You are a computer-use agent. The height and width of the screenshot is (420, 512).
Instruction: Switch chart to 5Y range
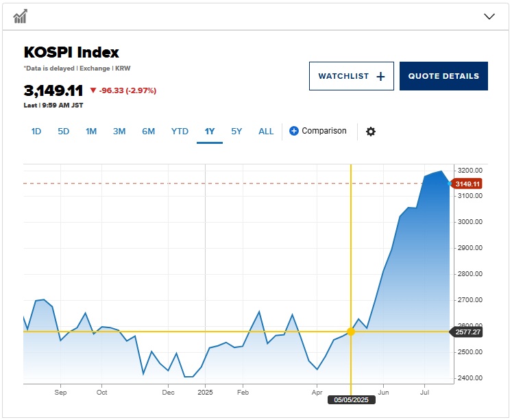click(x=236, y=131)
